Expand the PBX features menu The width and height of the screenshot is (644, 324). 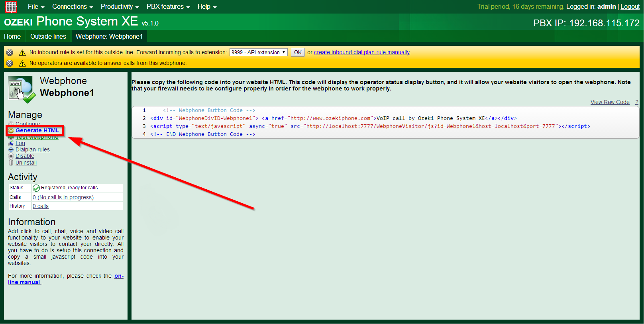pyautogui.click(x=168, y=7)
